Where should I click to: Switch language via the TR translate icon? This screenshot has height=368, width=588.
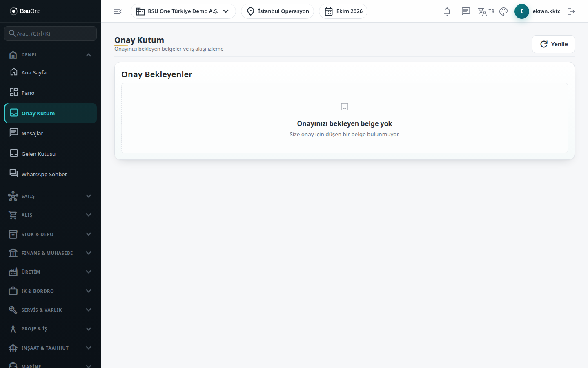[x=486, y=11]
